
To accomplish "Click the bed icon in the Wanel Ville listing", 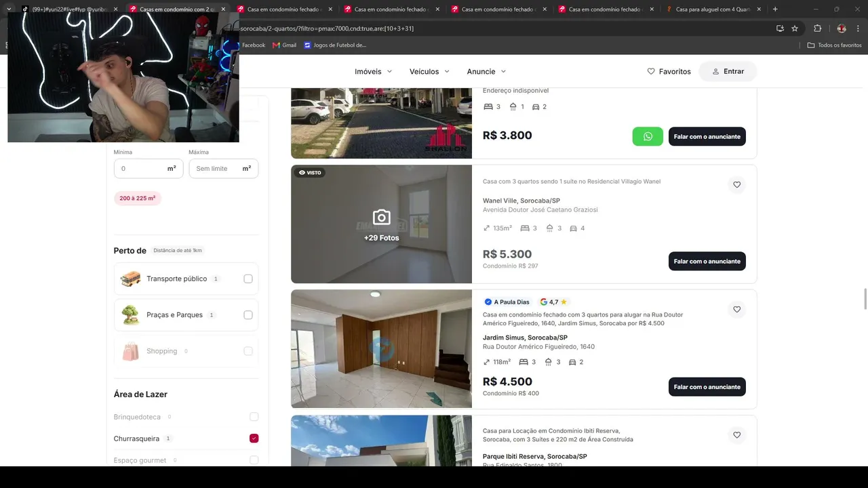I will coord(525,228).
